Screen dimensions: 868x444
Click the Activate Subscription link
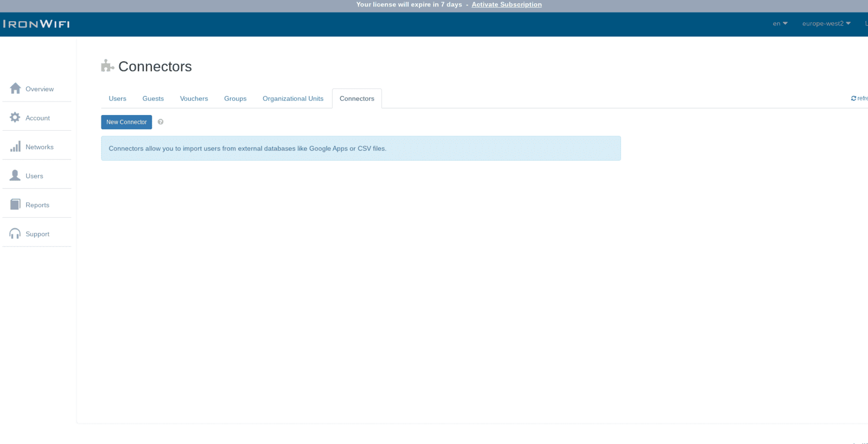(507, 4)
